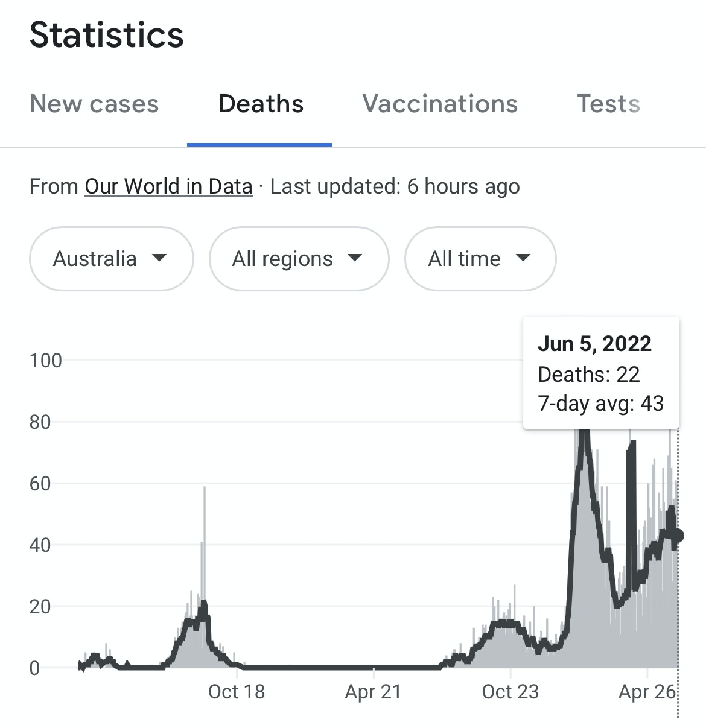This screenshot has height=728, width=706.
Task: Expand the All regions dropdown
Action: click(299, 259)
